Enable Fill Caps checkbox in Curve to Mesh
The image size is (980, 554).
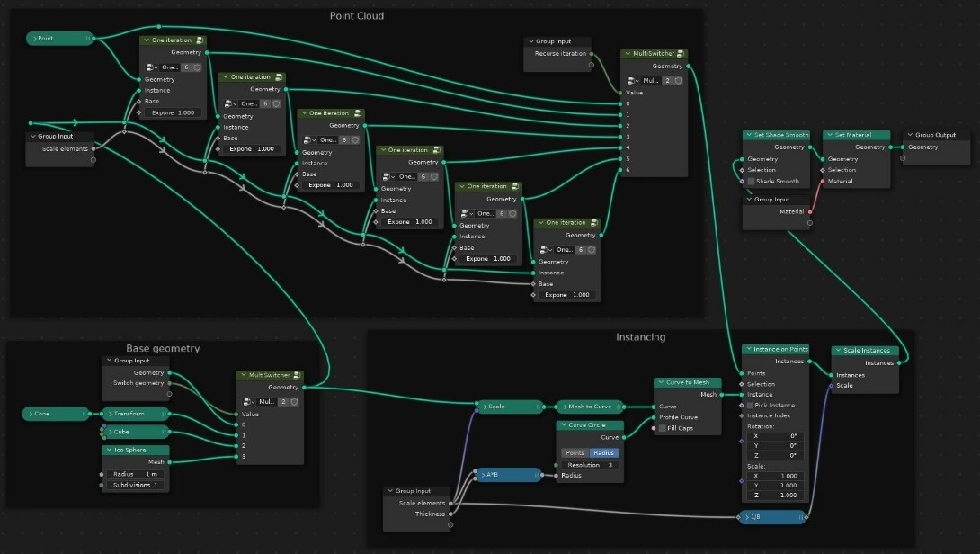click(663, 428)
